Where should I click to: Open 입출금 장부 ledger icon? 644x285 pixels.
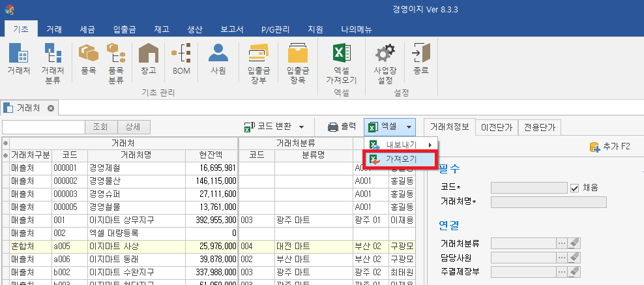259,63
